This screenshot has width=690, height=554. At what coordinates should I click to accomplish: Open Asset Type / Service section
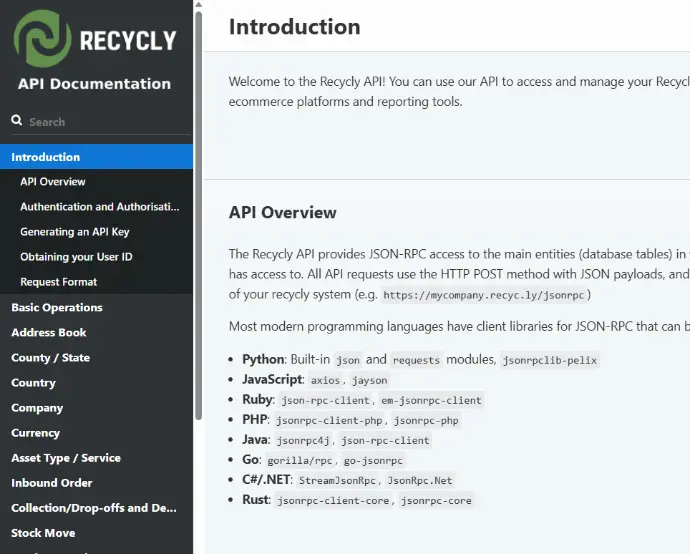(66, 458)
